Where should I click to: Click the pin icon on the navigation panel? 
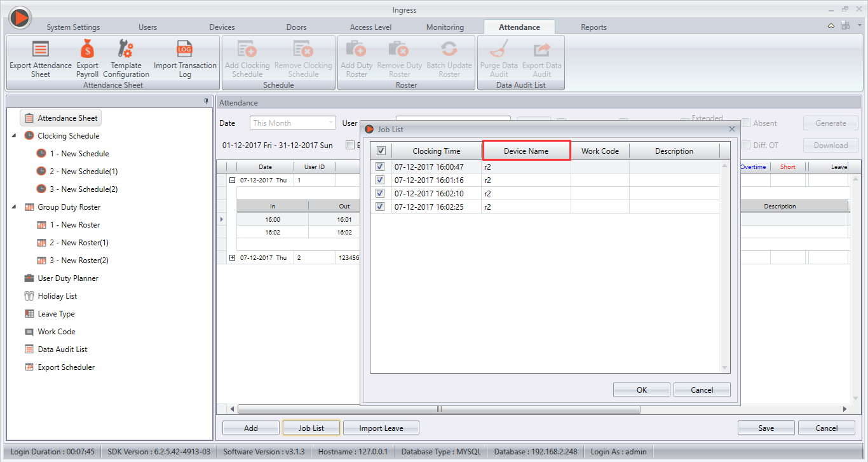click(206, 102)
